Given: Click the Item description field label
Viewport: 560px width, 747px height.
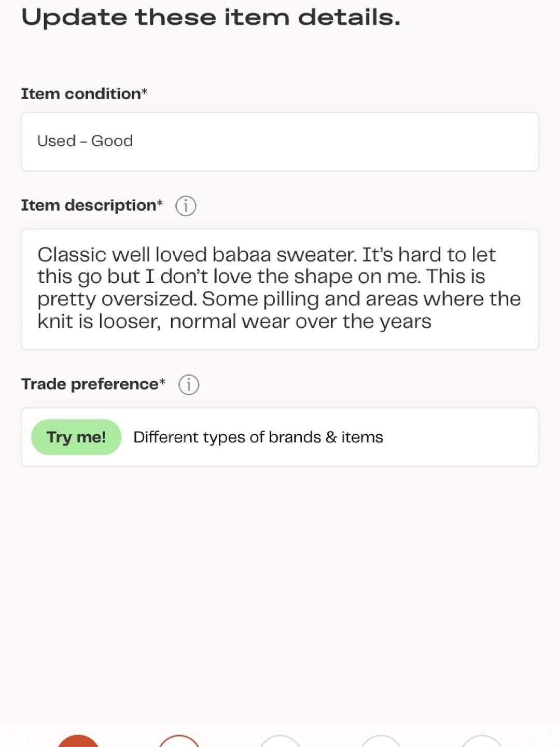Looking at the screenshot, I should coord(92,205).
